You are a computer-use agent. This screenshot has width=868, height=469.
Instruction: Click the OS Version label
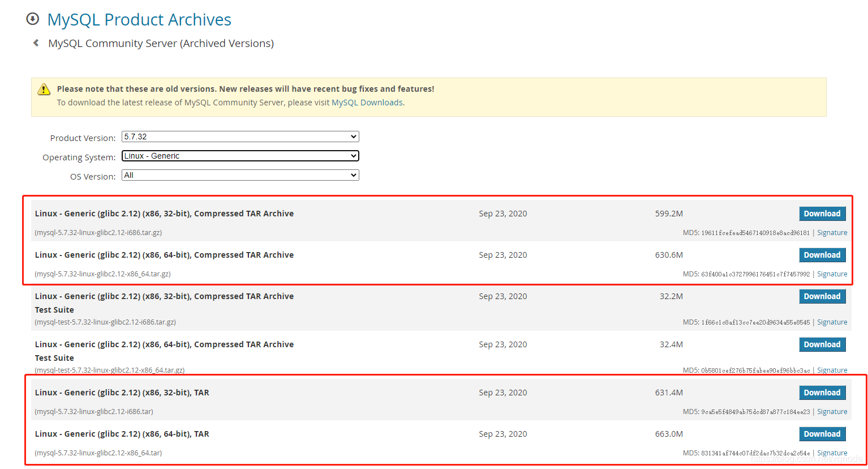[93, 177]
